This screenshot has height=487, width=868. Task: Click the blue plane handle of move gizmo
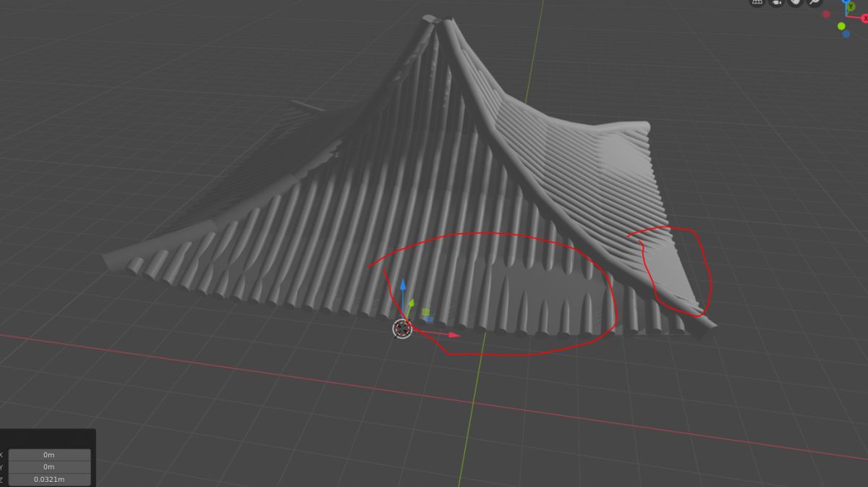click(428, 318)
